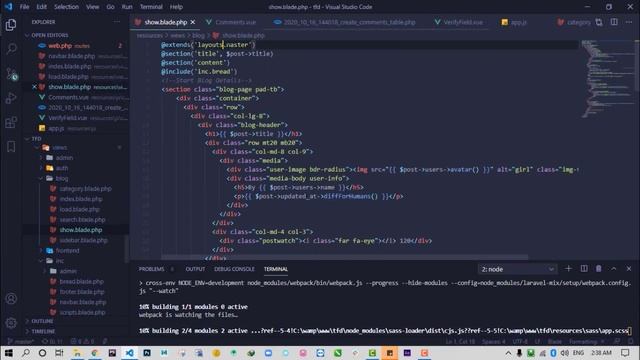This screenshot has width=640, height=360.
Task: Open Windows taskbar search
Action: [25, 353]
